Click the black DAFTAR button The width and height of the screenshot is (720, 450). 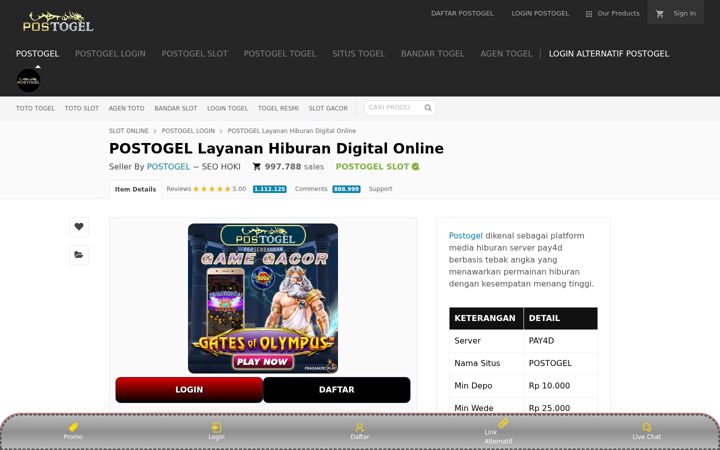337,390
